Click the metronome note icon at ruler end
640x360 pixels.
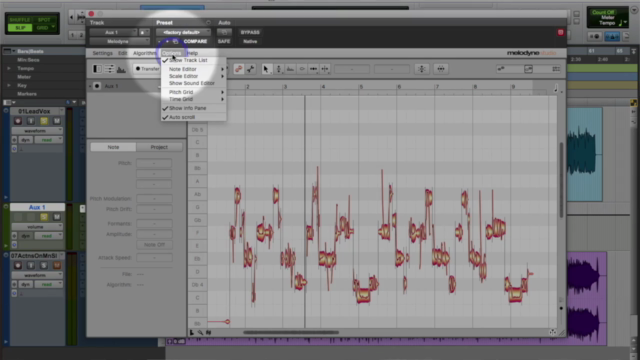(556, 88)
